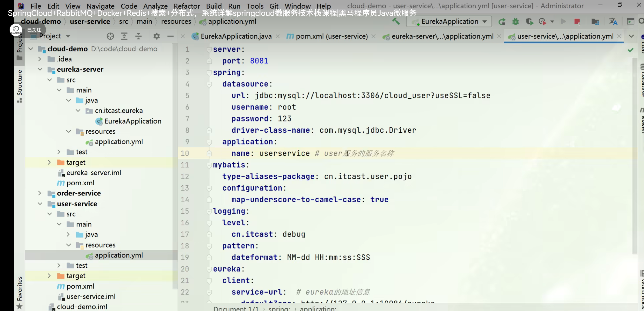This screenshot has width=644, height=311.
Task: Open Project panel settings gear
Action: [156, 36]
